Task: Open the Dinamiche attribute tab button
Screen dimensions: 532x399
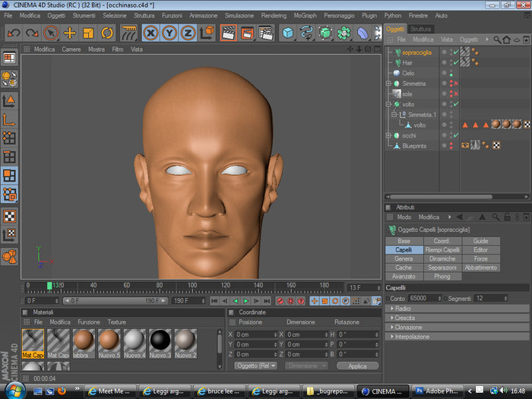Action: tap(442, 258)
